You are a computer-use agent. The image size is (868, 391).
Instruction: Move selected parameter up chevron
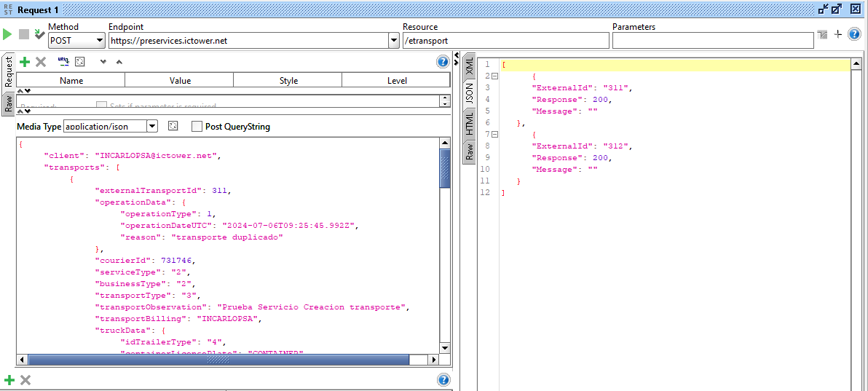point(119,62)
